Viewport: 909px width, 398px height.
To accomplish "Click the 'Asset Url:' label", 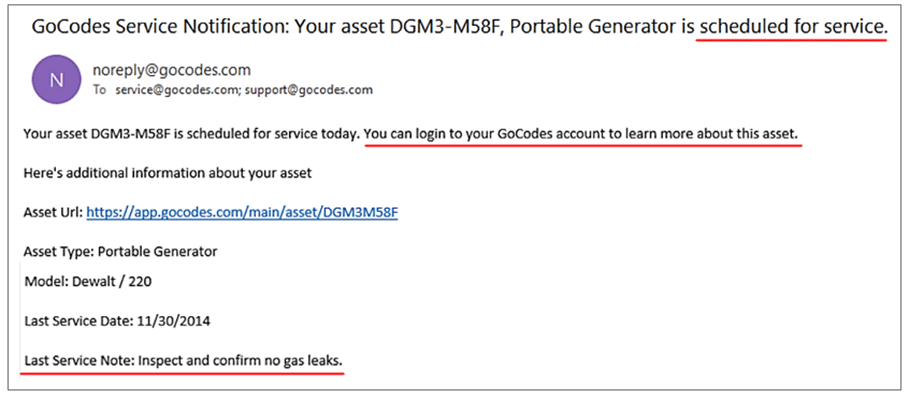I will point(53,213).
